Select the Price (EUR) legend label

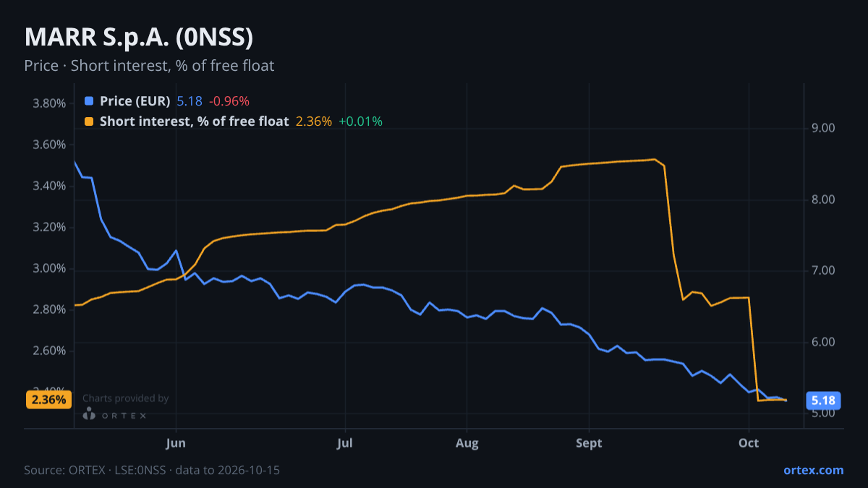tap(135, 101)
